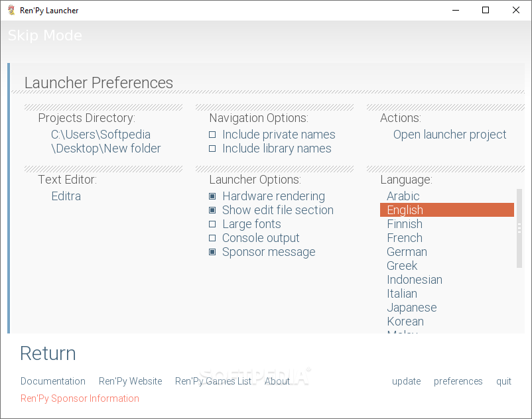Choose French in the language list
The width and height of the screenshot is (532, 419).
[x=405, y=237]
